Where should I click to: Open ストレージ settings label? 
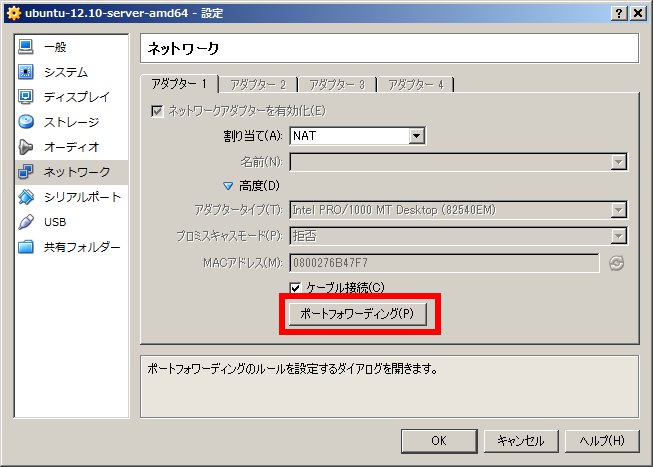pyautogui.click(x=72, y=122)
